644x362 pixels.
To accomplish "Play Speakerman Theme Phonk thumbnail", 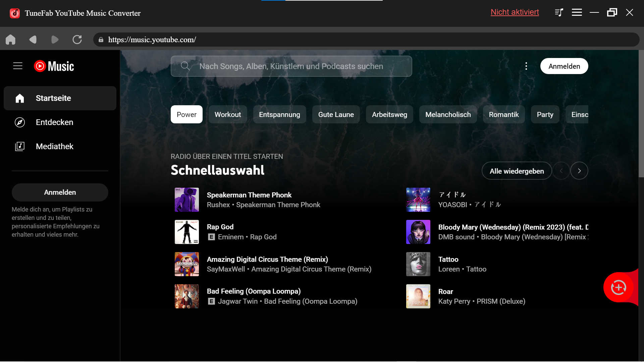I will pos(187,200).
